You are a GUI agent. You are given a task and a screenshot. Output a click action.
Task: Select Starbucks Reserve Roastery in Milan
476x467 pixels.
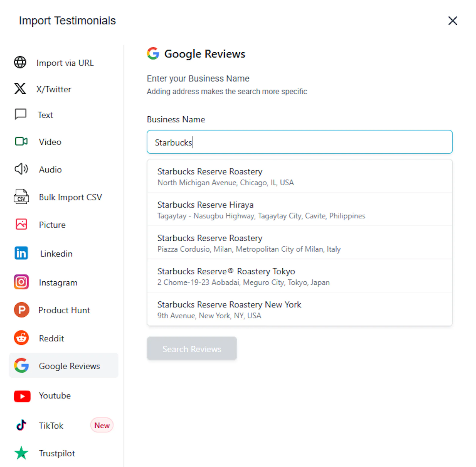click(x=299, y=243)
